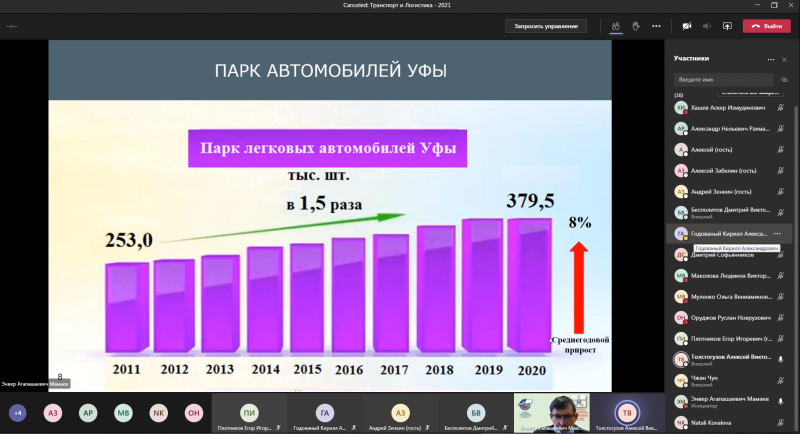Raise your hand using the hand icon
800x434 pixels.
pyautogui.click(x=636, y=26)
